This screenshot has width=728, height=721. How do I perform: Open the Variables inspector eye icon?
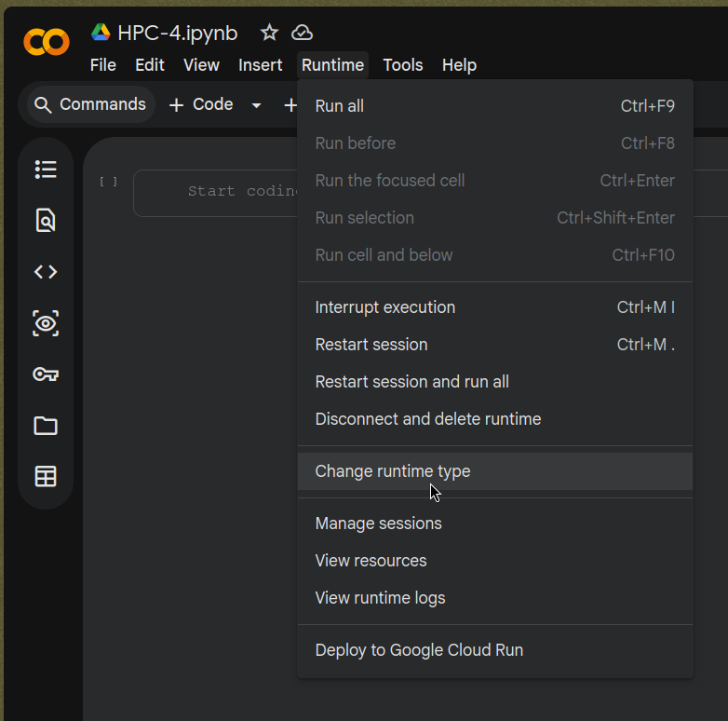[x=46, y=323]
